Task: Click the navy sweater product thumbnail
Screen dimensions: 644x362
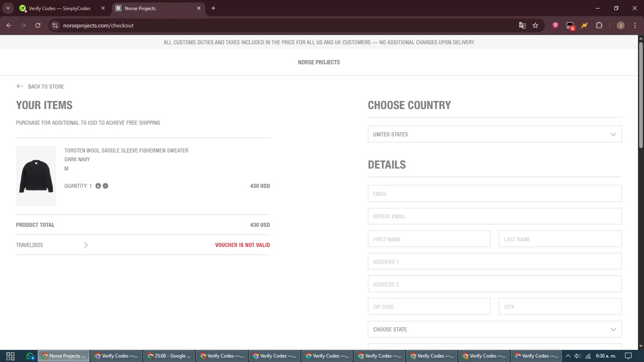Action: pos(36,176)
